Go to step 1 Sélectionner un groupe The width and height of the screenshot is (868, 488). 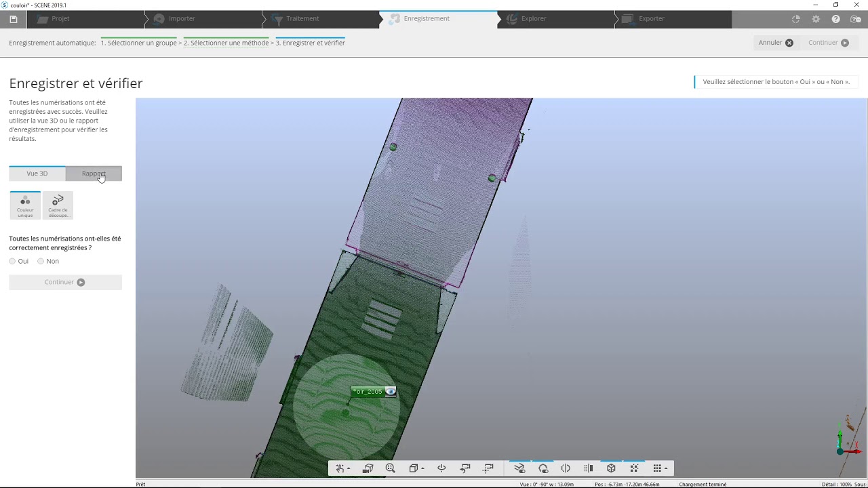click(139, 43)
